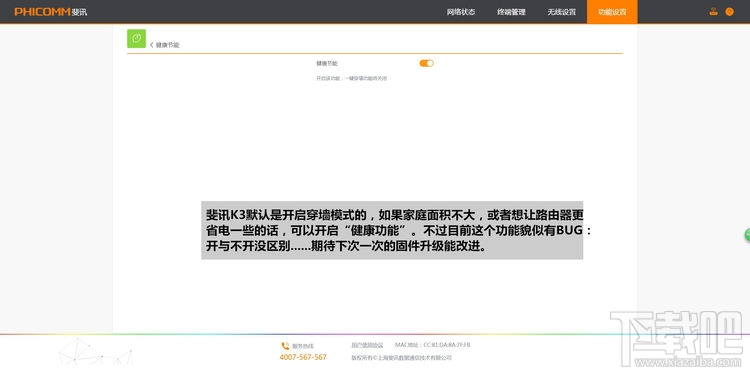Turn off the 健康节能 toggle switch
The height and width of the screenshot is (372, 750).
[x=427, y=63]
